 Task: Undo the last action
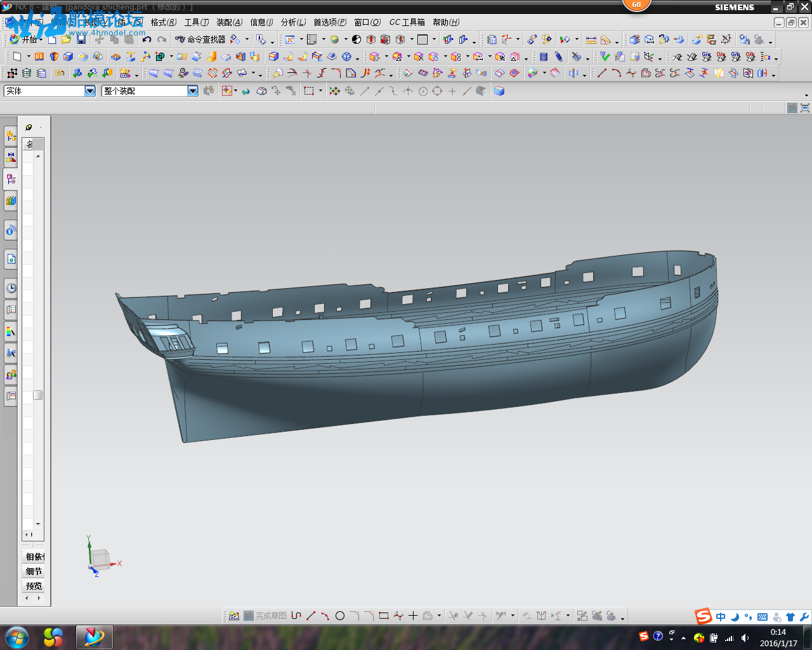coord(147,39)
